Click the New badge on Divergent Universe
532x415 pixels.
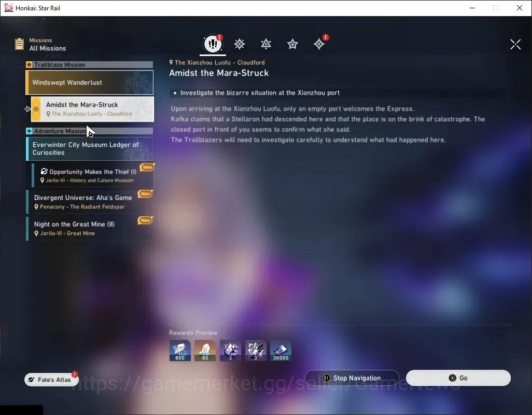click(145, 194)
